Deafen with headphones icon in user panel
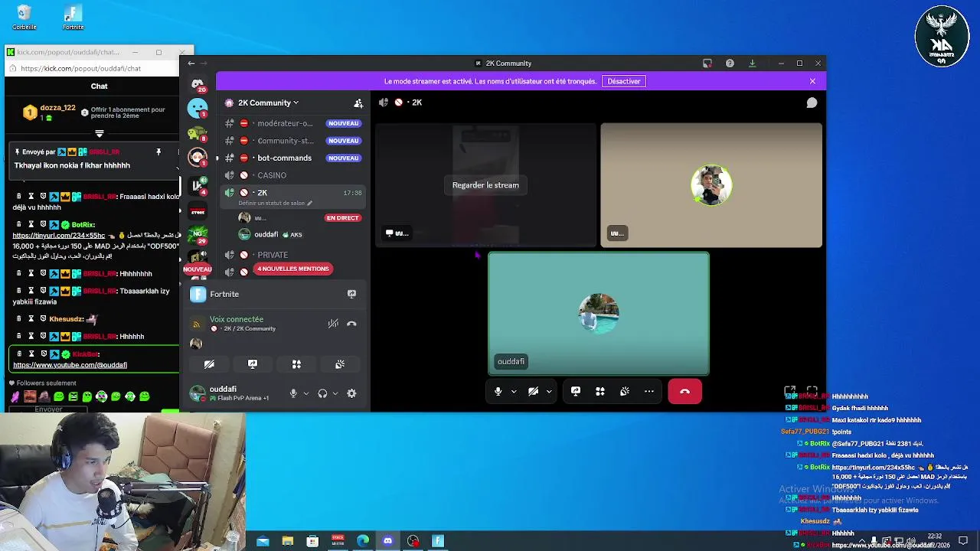Viewport: 980px width, 551px height. [322, 393]
